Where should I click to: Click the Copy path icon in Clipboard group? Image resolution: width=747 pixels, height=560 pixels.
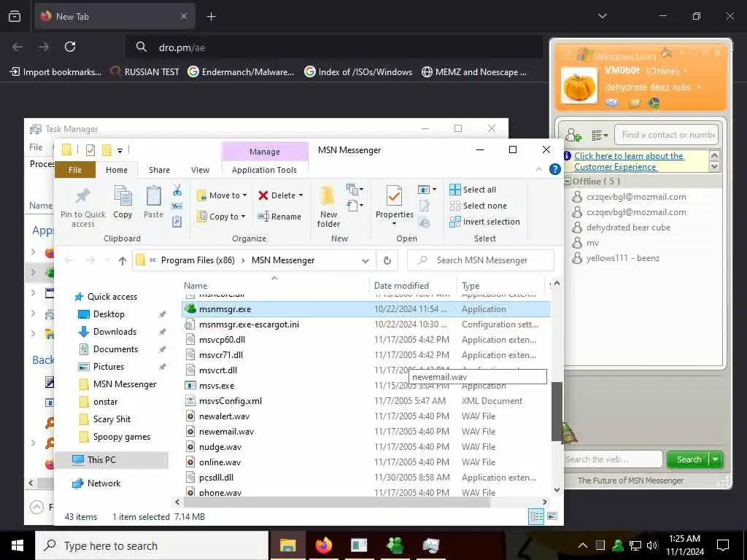point(177,206)
